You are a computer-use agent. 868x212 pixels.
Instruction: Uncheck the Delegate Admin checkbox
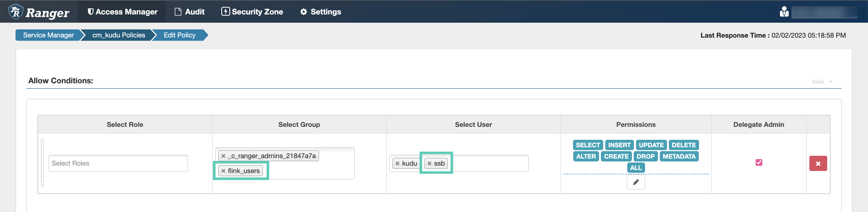(758, 162)
